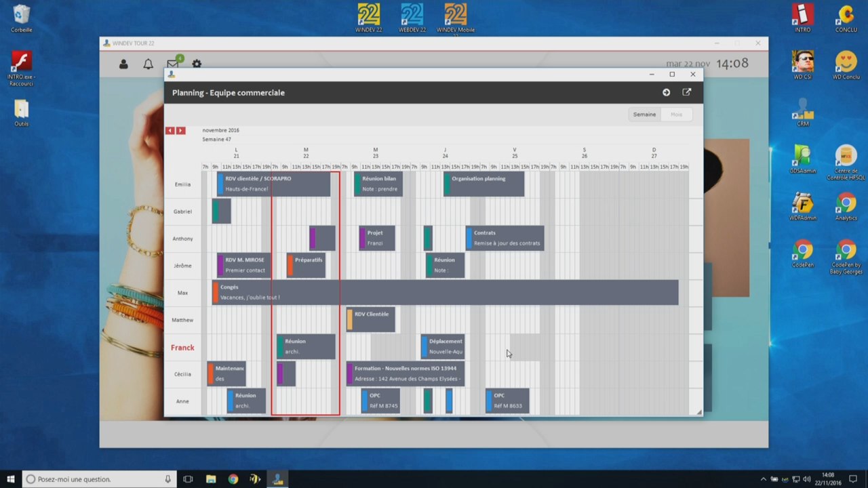The image size is (868, 488).
Task: Open the Outils folder on desktop
Action: (x=22, y=113)
